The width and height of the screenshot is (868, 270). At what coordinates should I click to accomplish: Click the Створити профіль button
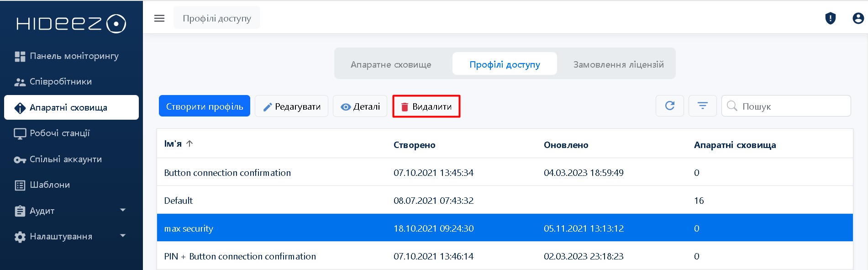coord(204,106)
